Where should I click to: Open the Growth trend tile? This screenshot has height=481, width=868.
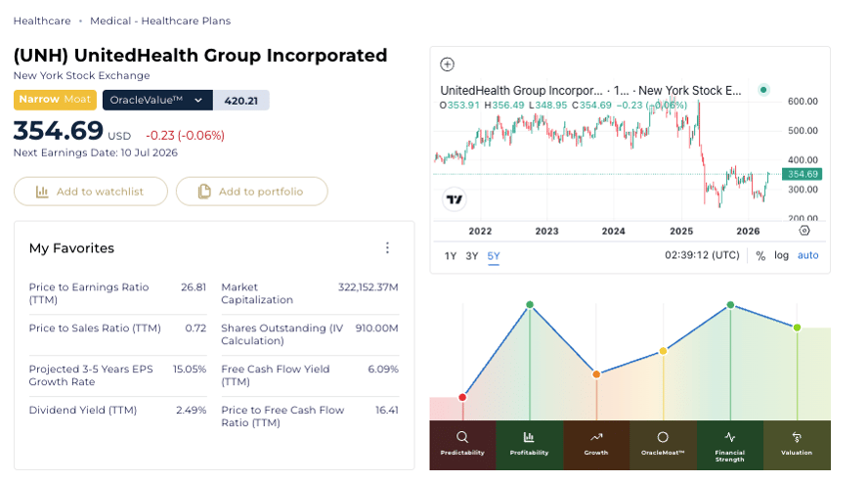(x=596, y=444)
